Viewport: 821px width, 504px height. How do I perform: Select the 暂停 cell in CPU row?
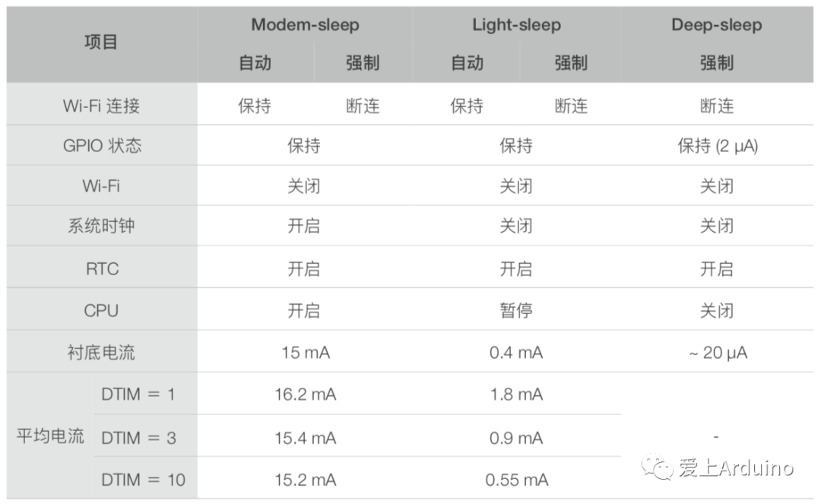tap(516, 311)
